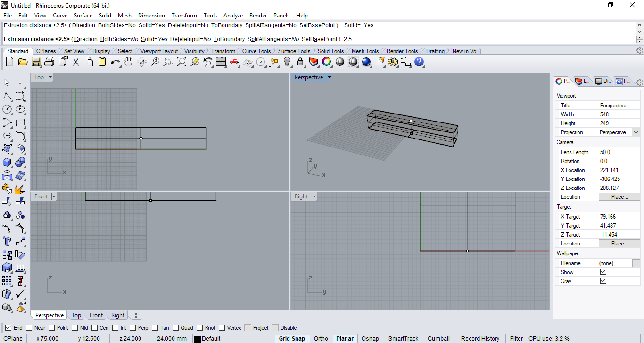Select the Text object tool
This screenshot has width=644, height=343.
[x=7, y=242]
